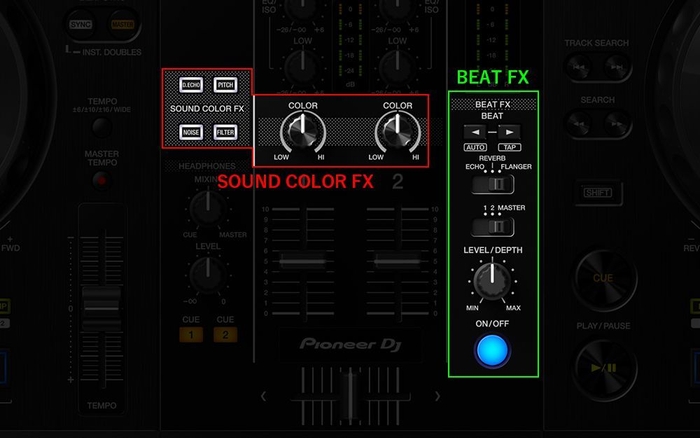Toggle headphone CUE button 1
Screen dimensions: 700x438
(191, 334)
